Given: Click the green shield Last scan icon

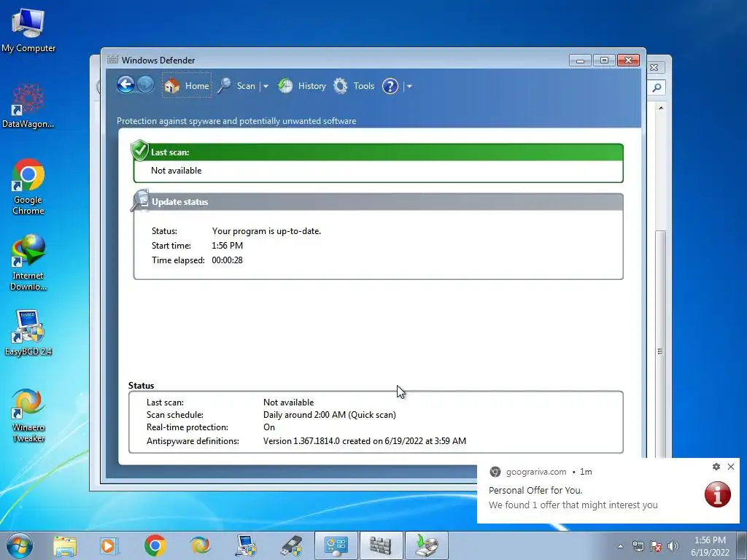Looking at the screenshot, I should pos(140,150).
